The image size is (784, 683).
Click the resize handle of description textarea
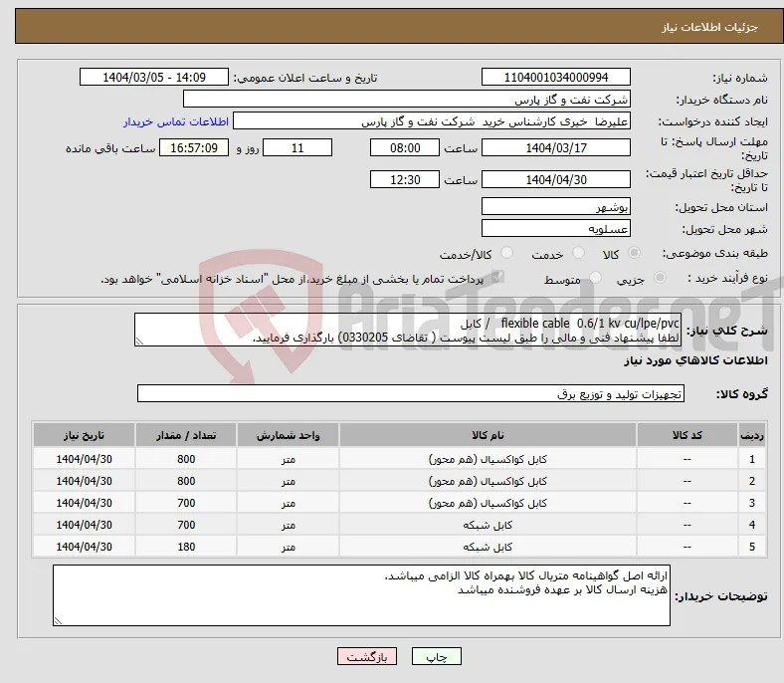pos(139,341)
